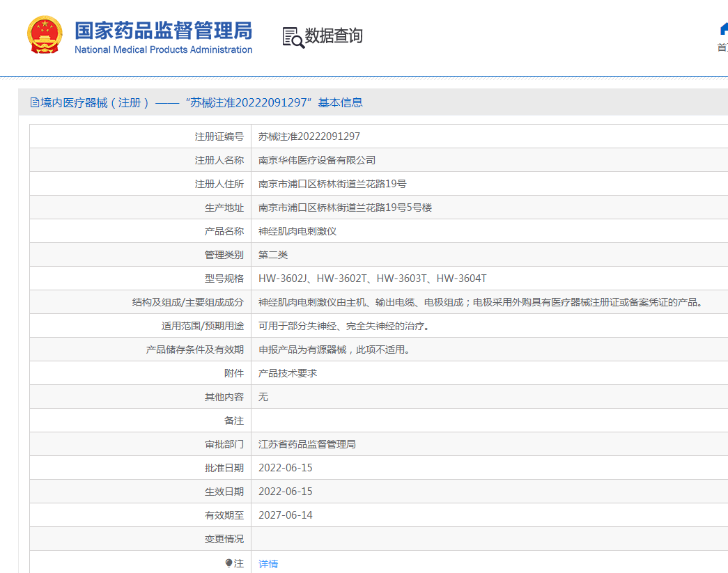The height and width of the screenshot is (573, 728).
Task: Click the 附件 label
Action: coord(234,373)
